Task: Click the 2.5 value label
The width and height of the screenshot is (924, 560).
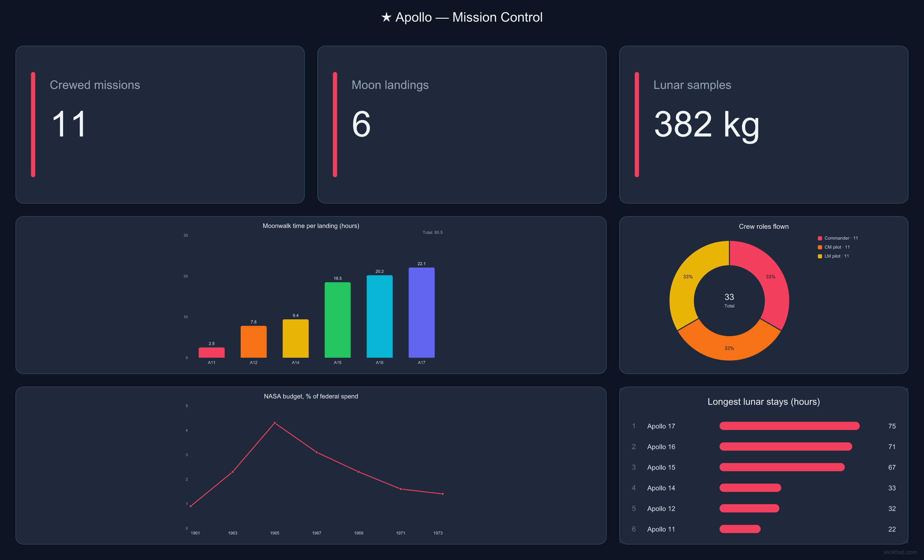Action: click(212, 343)
